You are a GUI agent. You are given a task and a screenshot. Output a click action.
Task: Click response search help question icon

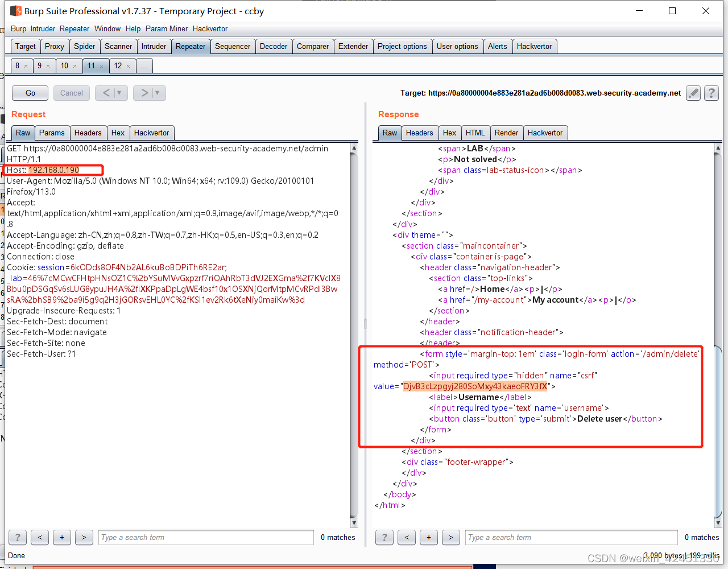pos(384,537)
